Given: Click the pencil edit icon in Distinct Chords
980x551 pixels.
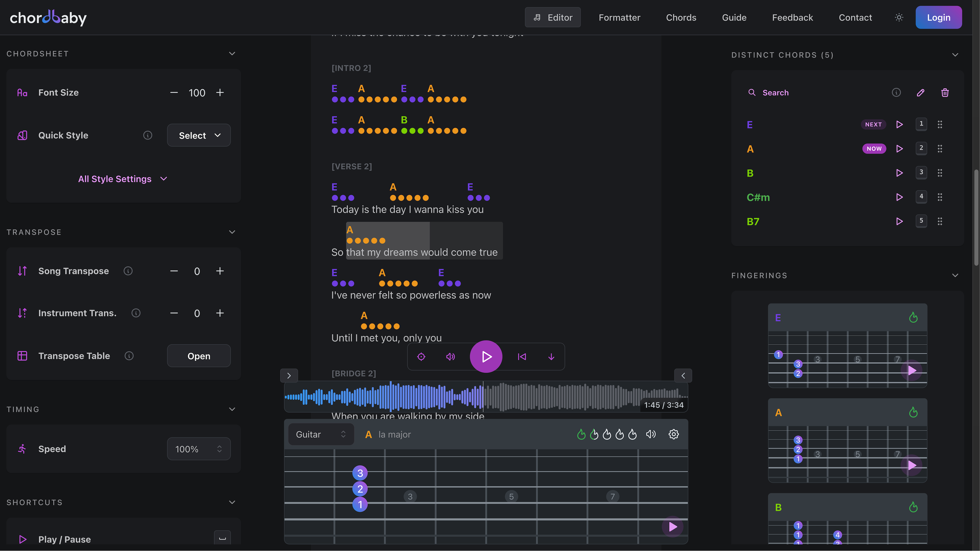Looking at the screenshot, I should pos(920,93).
